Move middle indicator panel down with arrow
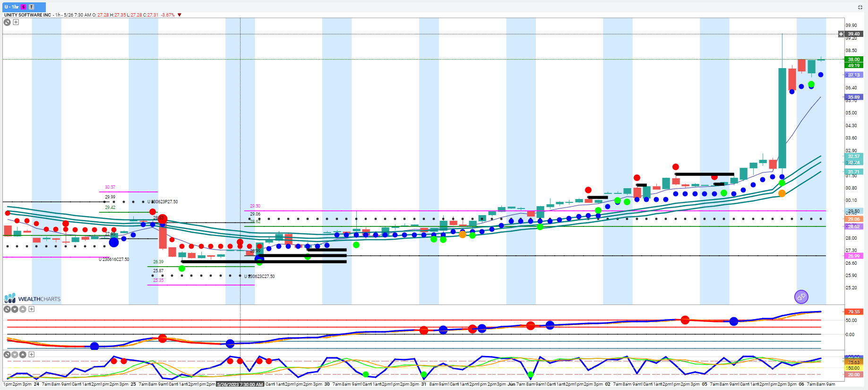Viewport: 868px width, 390px height. 15,309
